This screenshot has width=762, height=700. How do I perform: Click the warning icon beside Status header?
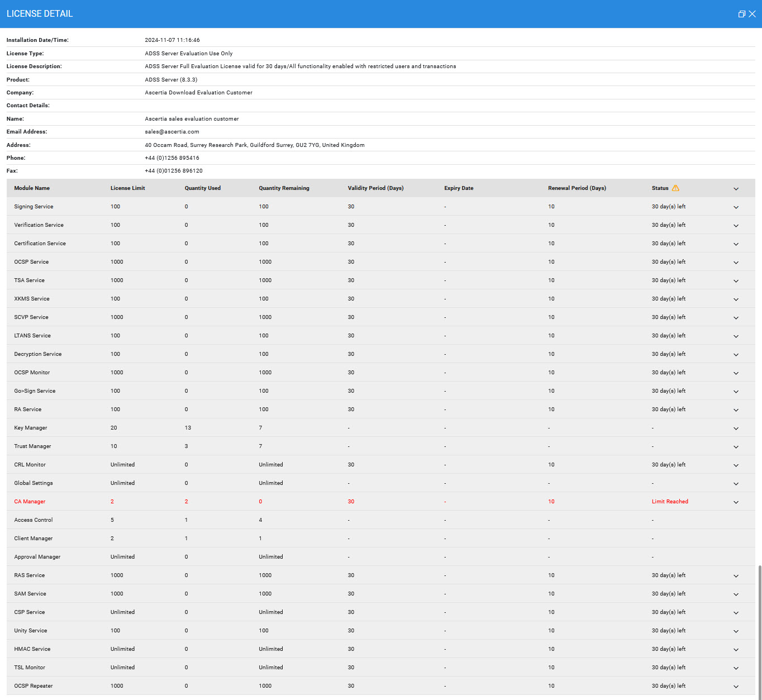click(x=675, y=188)
